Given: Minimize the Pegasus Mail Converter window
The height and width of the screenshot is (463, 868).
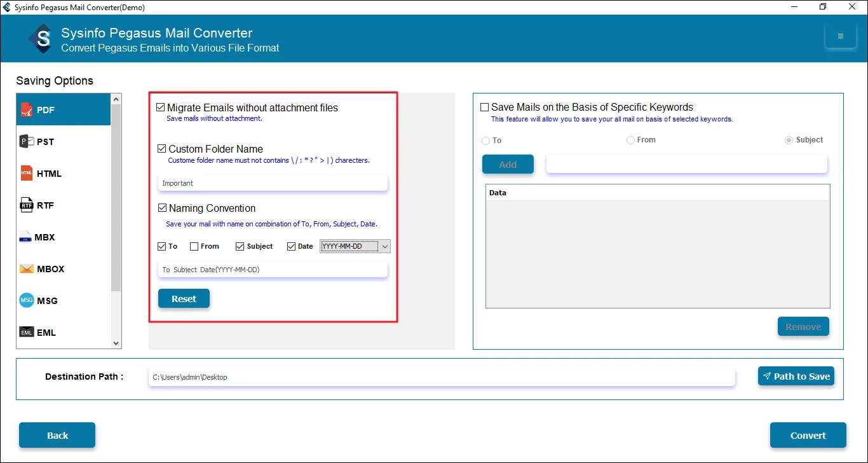Looking at the screenshot, I should click(x=794, y=7).
